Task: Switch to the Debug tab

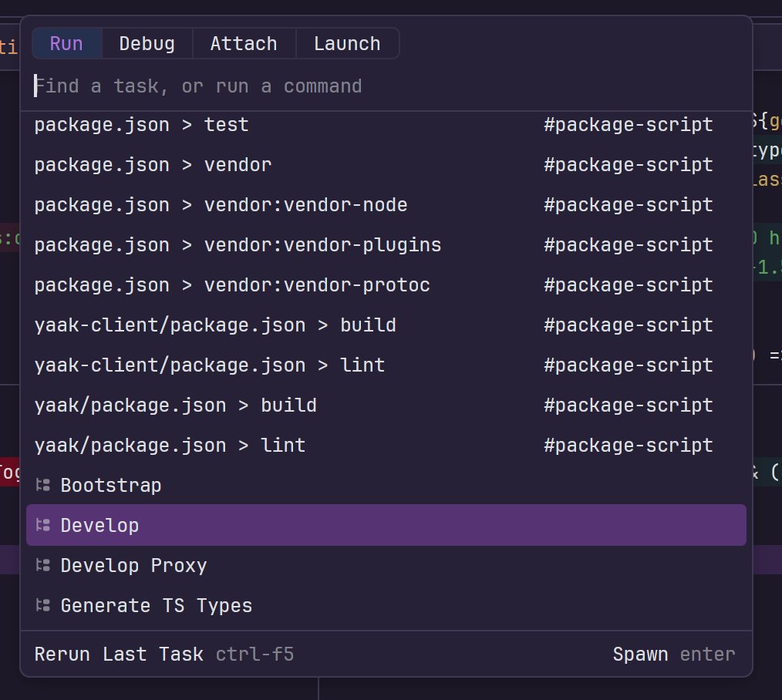Action: click(x=147, y=44)
